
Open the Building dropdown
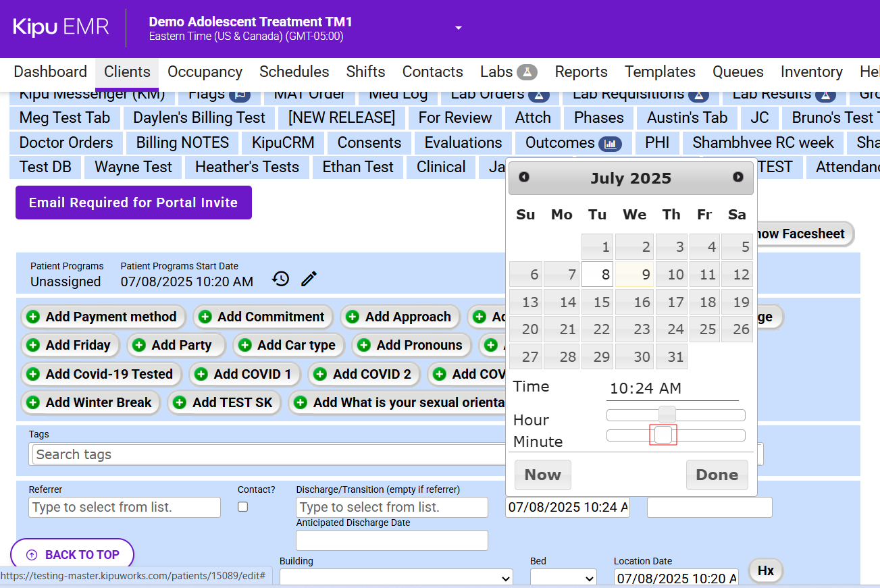[396, 578]
